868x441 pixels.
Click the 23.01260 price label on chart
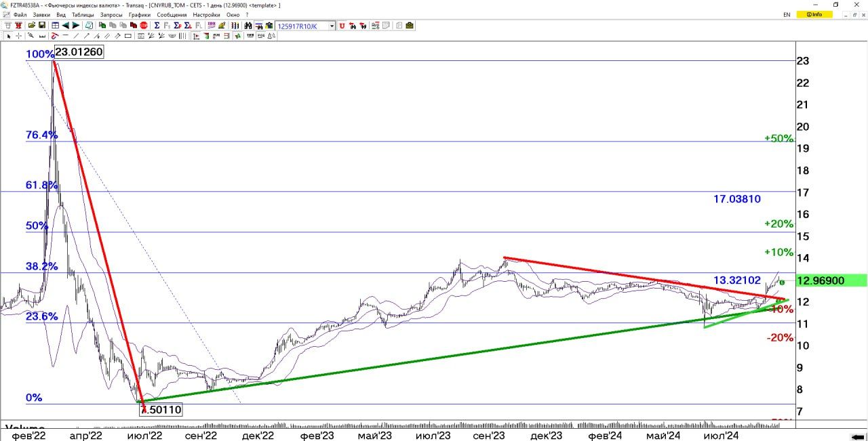pos(79,51)
